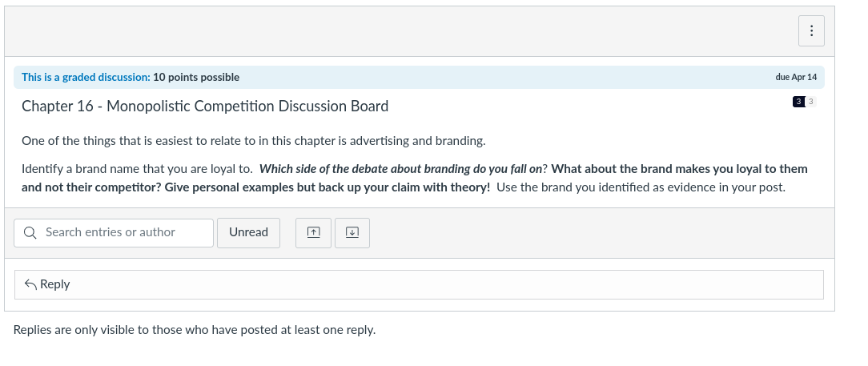This screenshot has width=868, height=366.
Task: Click the 'This is a graded discussion' label
Action: coord(86,77)
